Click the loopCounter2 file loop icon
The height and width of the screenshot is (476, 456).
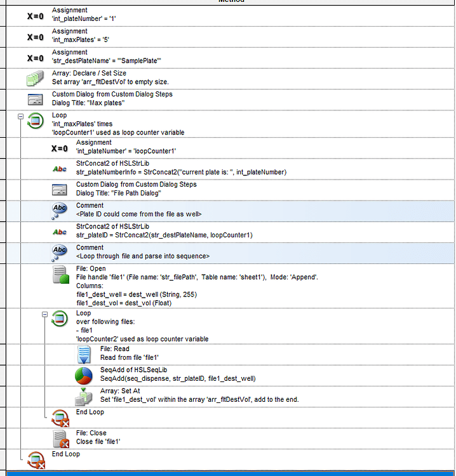(x=60, y=319)
